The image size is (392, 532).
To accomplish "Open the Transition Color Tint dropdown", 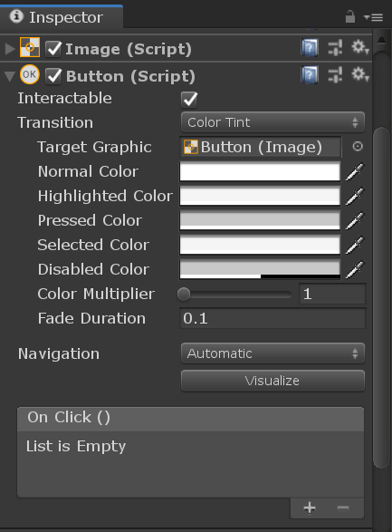I will click(272, 122).
